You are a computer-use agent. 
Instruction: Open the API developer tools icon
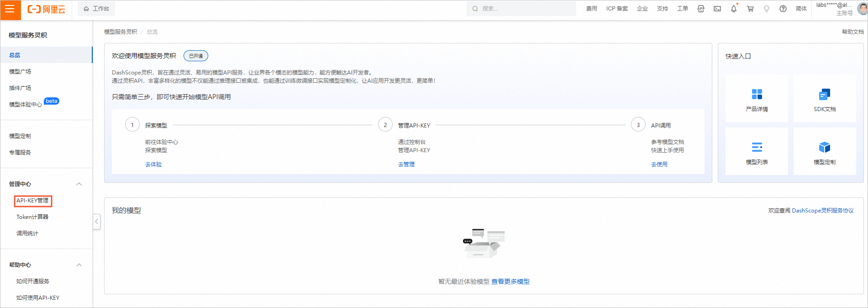point(701,9)
